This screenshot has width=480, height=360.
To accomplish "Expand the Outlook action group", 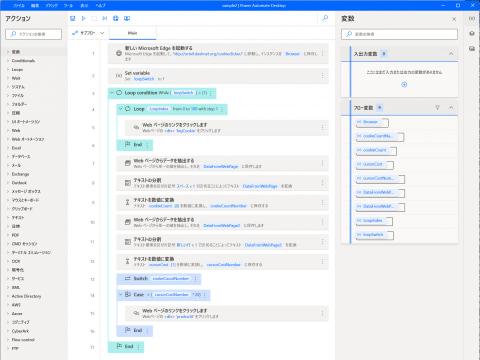I will tap(8, 183).
